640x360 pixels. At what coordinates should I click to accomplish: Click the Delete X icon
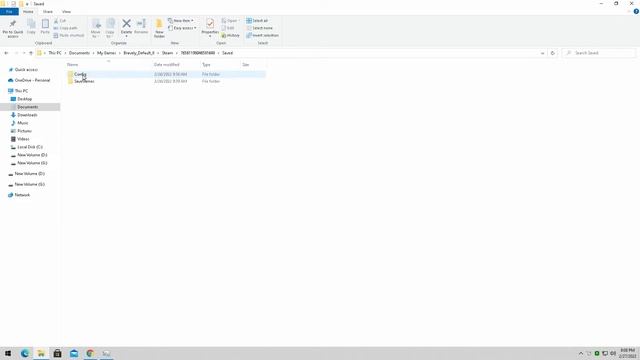127,24
